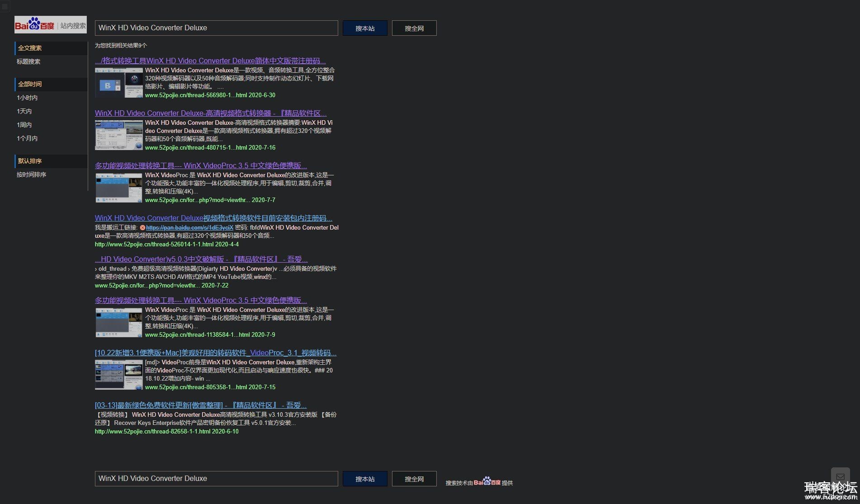Click bottom 搜本站 button

point(365,479)
